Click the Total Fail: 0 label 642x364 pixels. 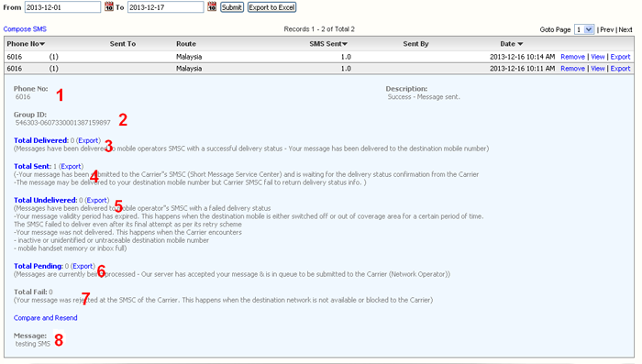tap(33, 292)
